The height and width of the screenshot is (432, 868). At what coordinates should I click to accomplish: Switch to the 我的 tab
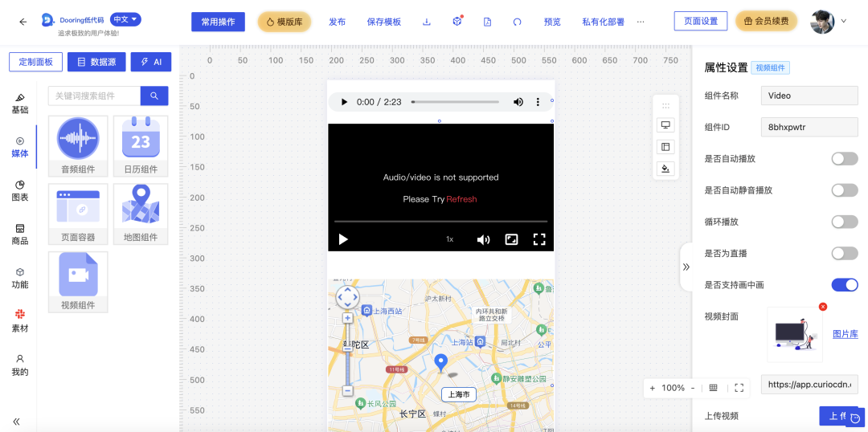click(20, 365)
